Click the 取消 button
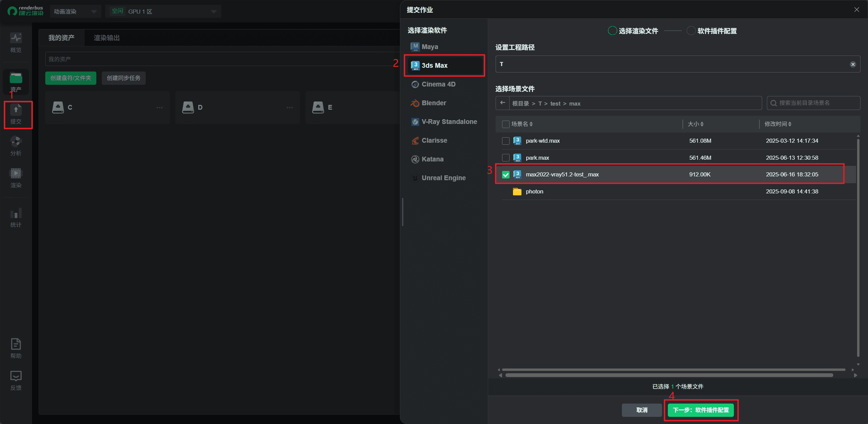Viewport: 868px width, 424px height. [x=642, y=410]
